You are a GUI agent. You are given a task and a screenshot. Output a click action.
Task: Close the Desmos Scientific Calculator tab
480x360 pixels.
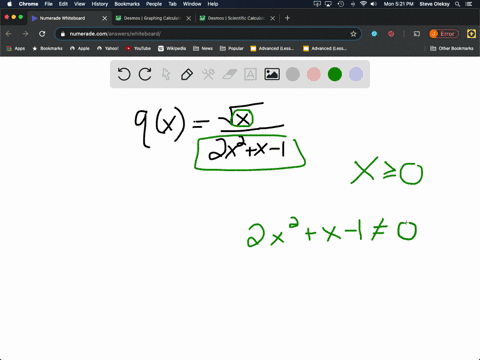click(273, 18)
